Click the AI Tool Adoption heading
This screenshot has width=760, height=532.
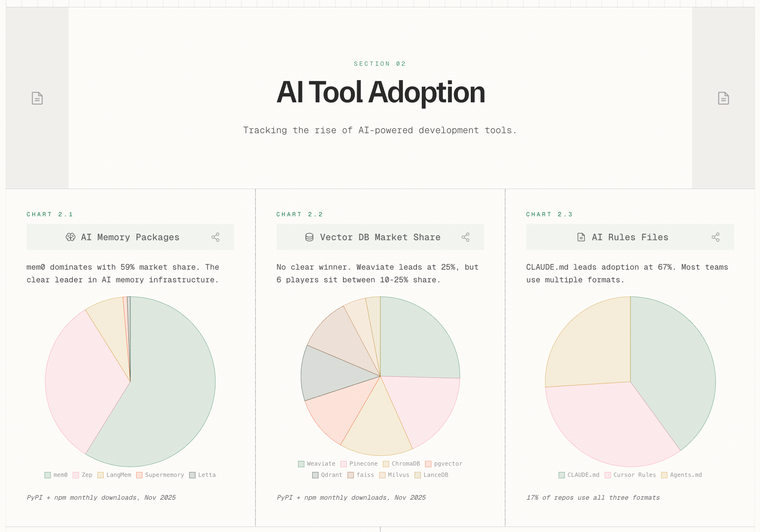tap(380, 92)
